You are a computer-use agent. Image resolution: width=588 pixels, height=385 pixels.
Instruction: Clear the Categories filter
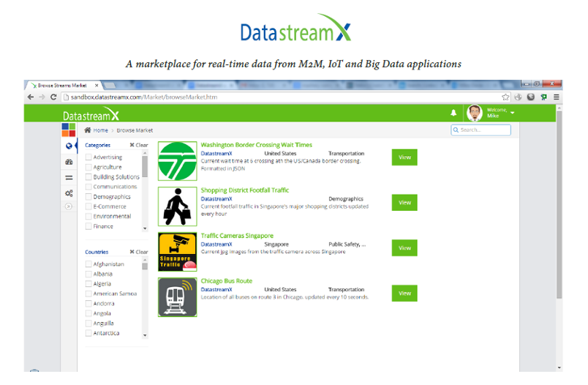[139, 145]
